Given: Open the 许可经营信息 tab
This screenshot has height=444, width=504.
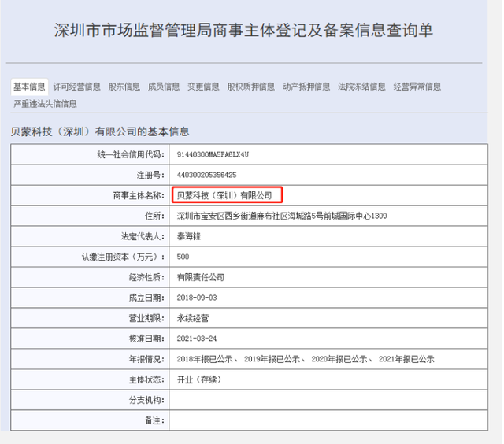Looking at the screenshot, I should [76, 87].
